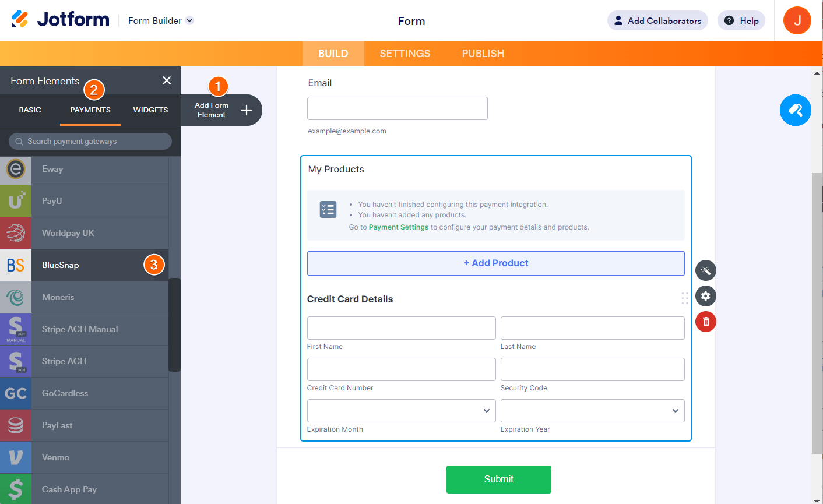
Task: Open the form designer paint roller
Action: 795,110
